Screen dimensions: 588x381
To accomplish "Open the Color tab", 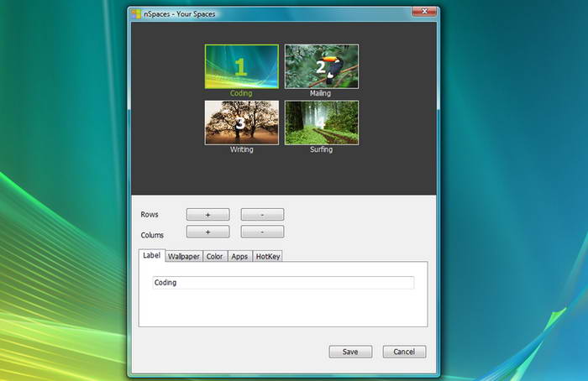I will (215, 257).
